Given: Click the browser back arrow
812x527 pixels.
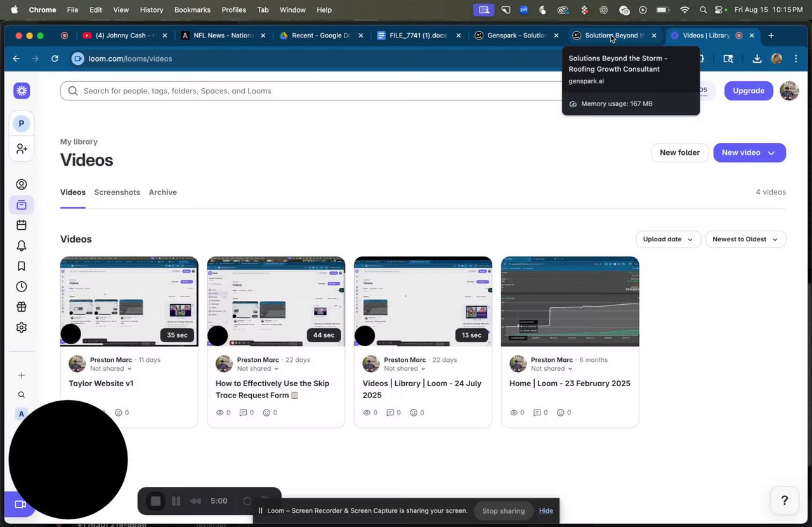Looking at the screenshot, I should point(16,58).
